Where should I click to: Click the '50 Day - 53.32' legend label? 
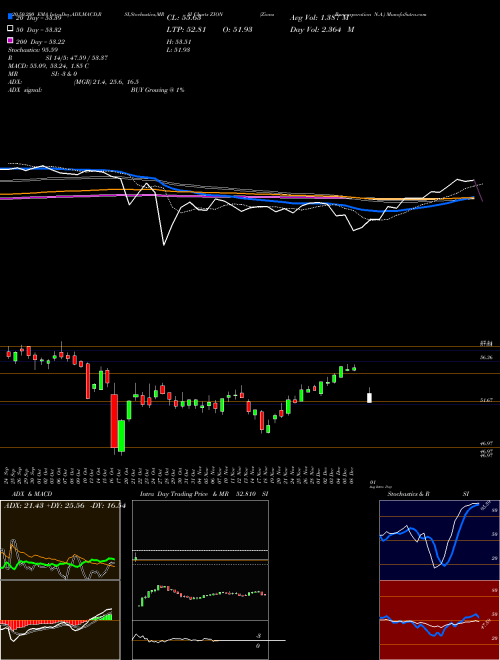38,30
